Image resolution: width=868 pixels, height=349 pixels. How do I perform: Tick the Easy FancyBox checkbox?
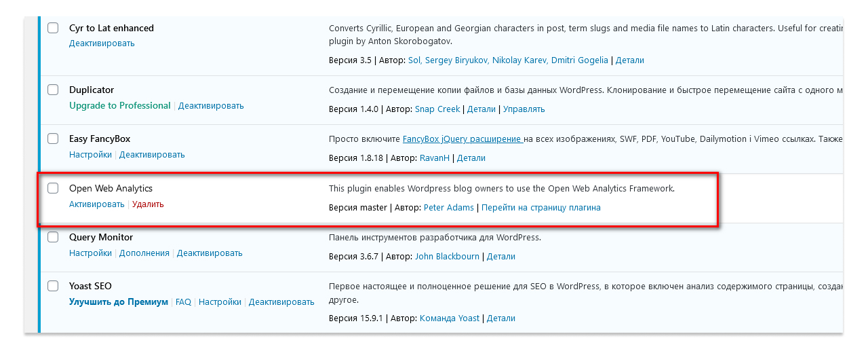coord(53,139)
